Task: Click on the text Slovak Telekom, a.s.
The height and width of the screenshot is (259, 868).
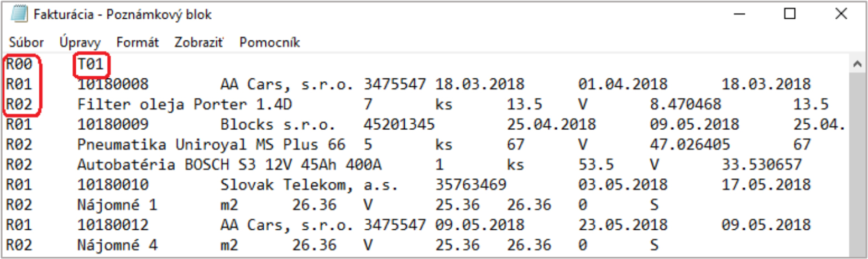Action: tap(309, 184)
